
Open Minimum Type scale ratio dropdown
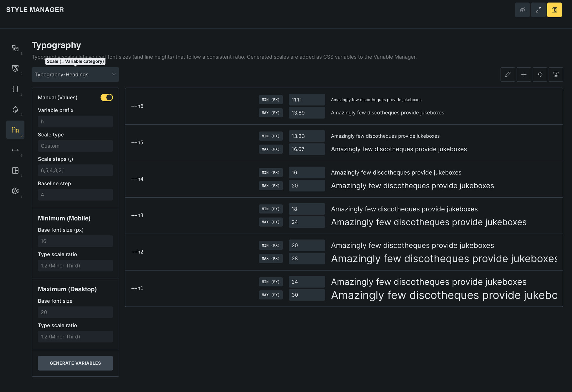[x=75, y=265]
